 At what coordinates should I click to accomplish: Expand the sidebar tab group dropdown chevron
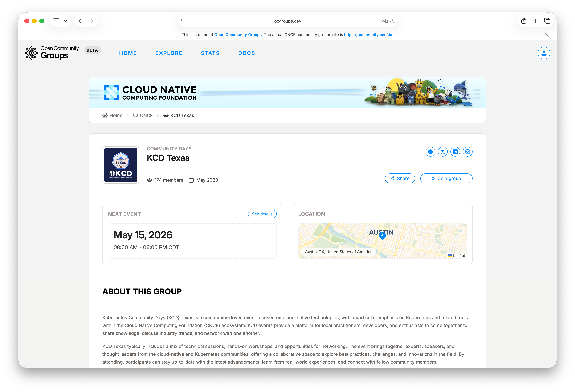66,21
